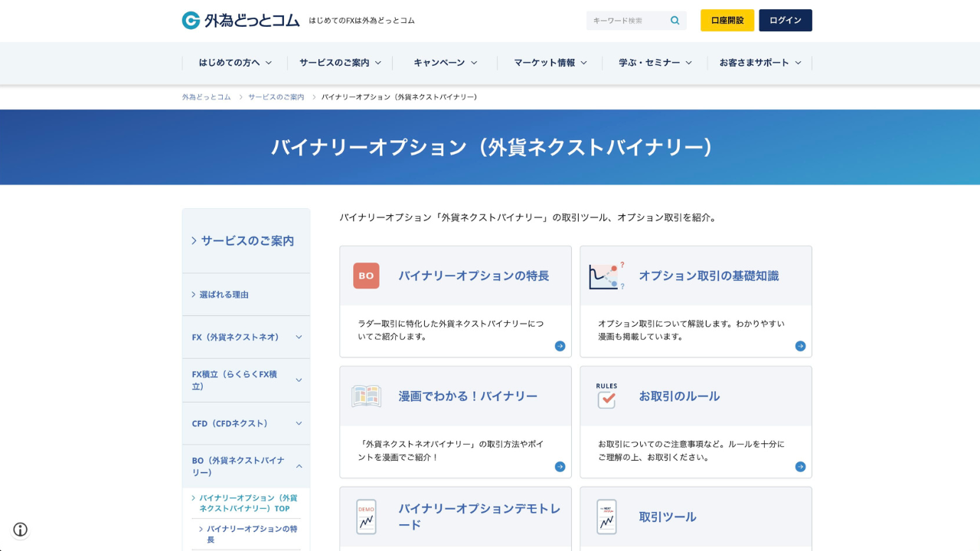
Task: Click the 外為どっとコム logo in the header
Action: [x=240, y=21]
